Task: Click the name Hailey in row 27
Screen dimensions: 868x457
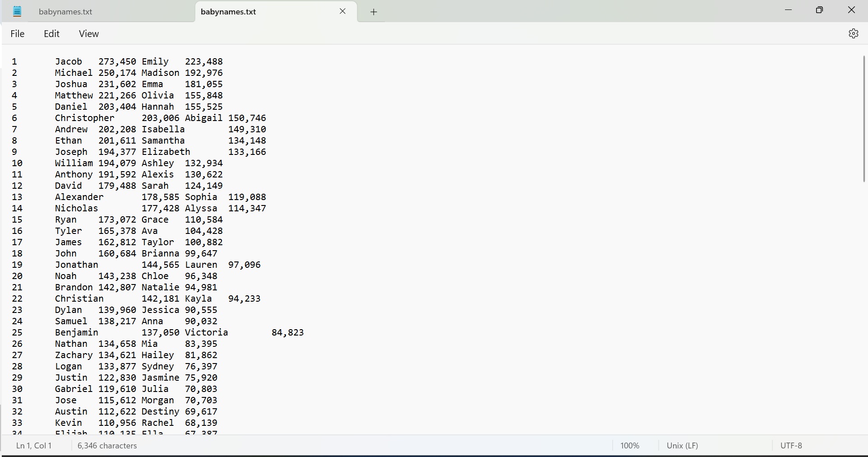Action: [x=158, y=355]
